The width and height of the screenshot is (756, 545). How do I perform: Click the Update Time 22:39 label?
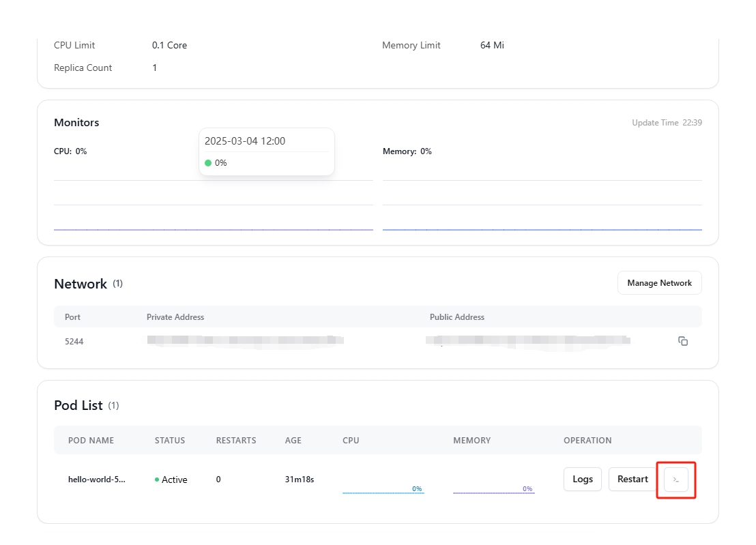[667, 122]
